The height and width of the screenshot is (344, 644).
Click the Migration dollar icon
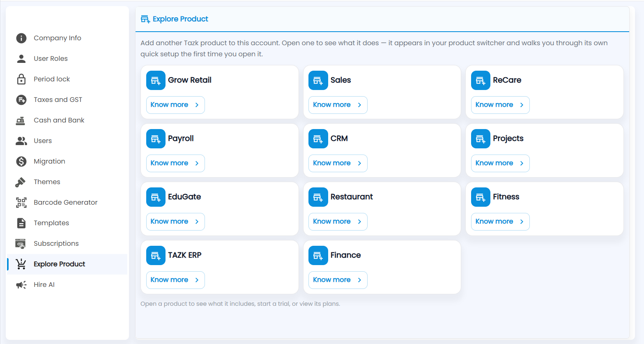(21, 162)
